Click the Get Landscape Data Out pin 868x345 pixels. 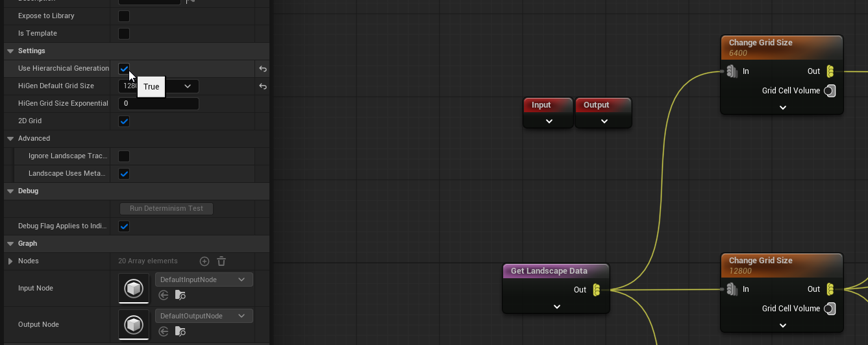click(596, 290)
